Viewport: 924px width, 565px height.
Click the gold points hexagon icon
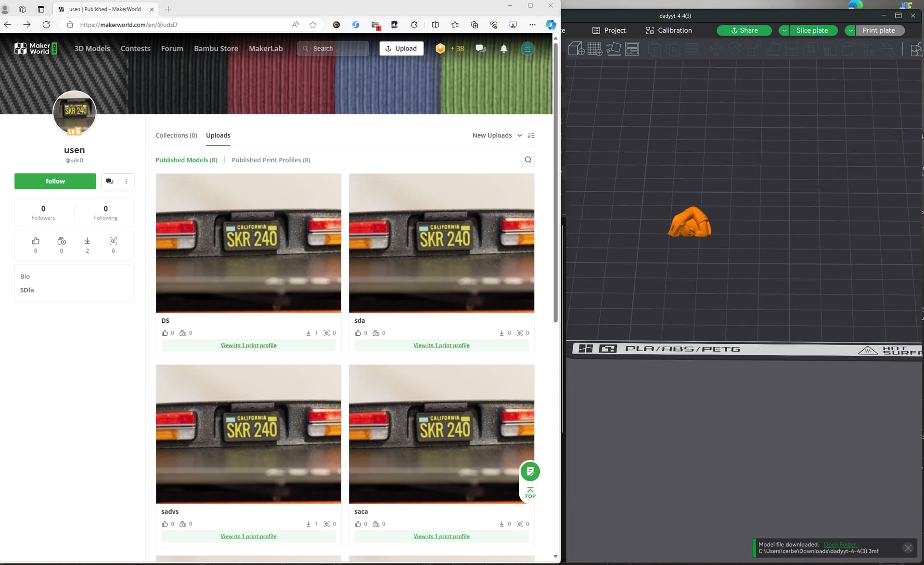pyautogui.click(x=440, y=48)
